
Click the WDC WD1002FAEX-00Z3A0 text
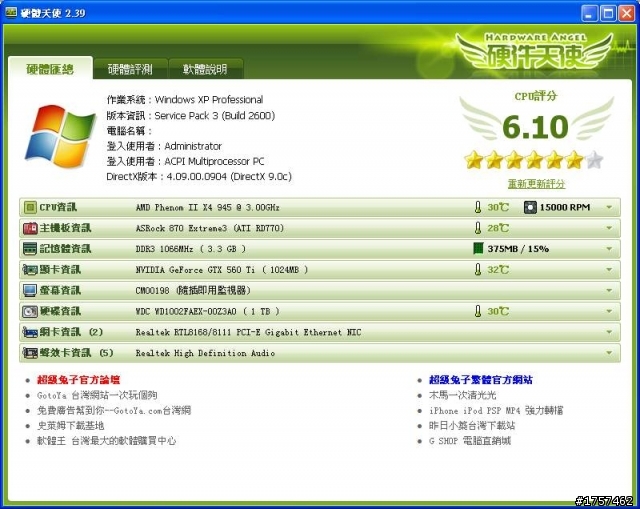pyautogui.click(x=207, y=311)
